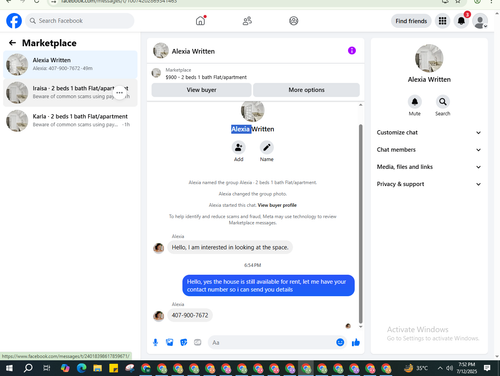The height and width of the screenshot is (376, 500).
Task: Click the scroll up arrow in chat
Action: (x=360, y=105)
